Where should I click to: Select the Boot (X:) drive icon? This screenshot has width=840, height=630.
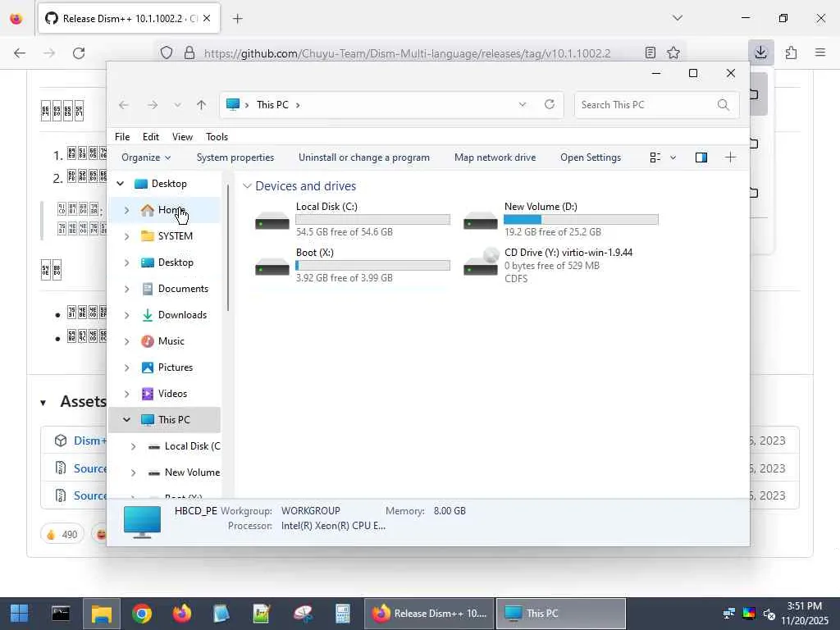(x=272, y=267)
